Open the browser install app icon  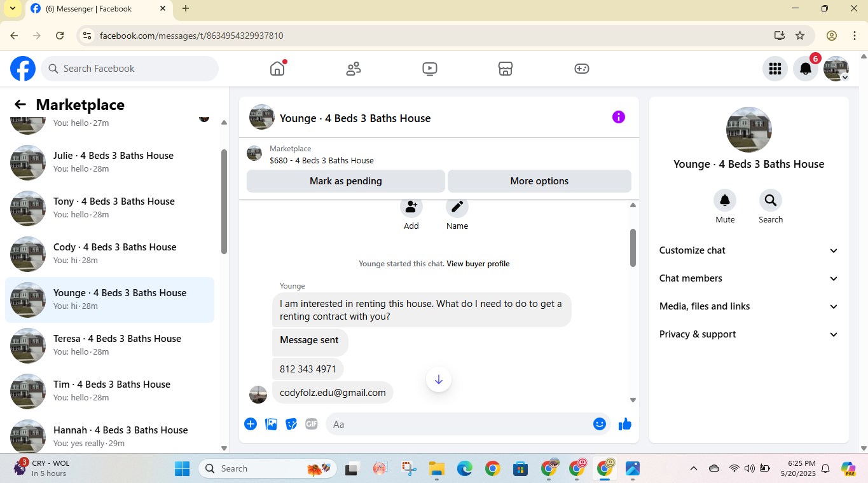(780, 36)
